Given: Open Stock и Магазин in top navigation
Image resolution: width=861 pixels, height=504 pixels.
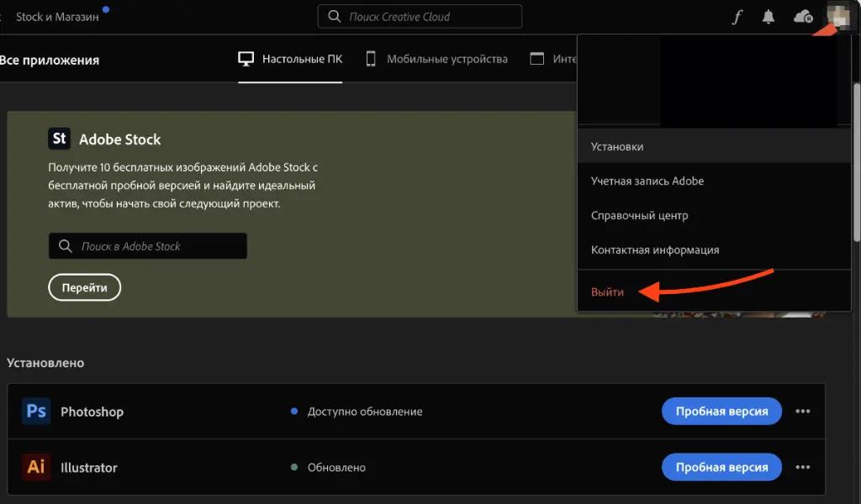Looking at the screenshot, I should click(x=57, y=17).
